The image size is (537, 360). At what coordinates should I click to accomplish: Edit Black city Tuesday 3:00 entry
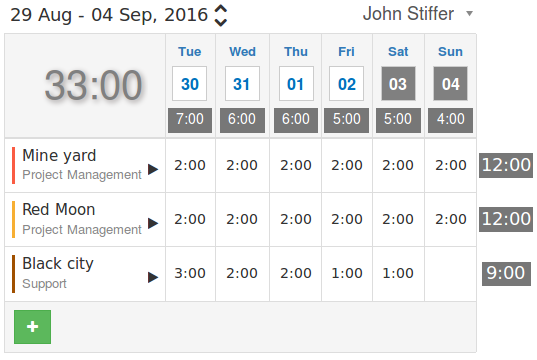(190, 273)
